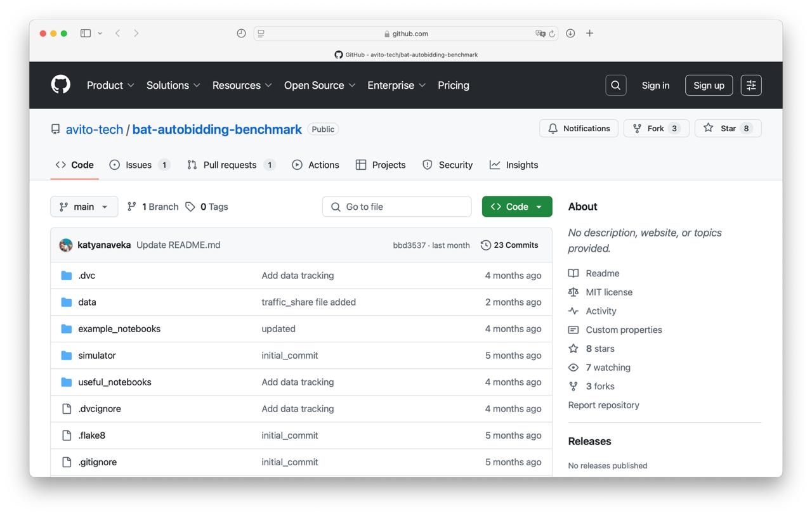
Task: Click the star icon beside 8 stars
Action: 573,349
